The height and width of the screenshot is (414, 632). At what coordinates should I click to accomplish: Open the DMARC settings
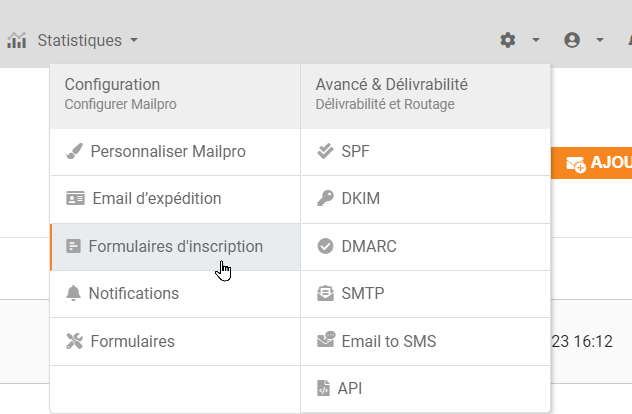426,247
